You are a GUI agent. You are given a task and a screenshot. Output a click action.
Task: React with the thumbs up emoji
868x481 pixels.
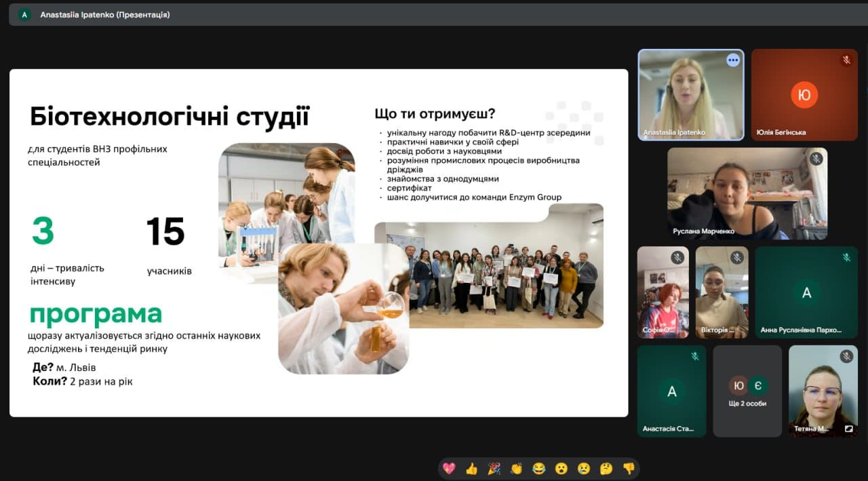click(471, 468)
